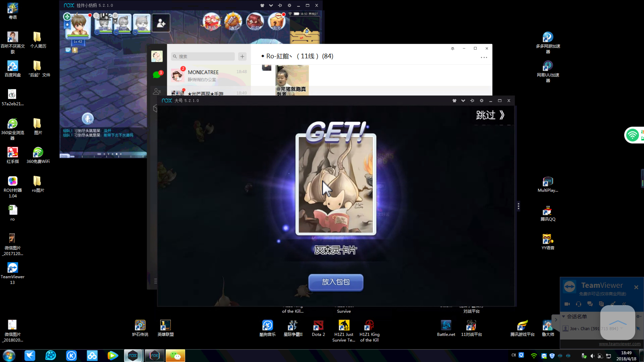Open skin icon in 大号 Nox titlebar
The height and width of the screenshot is (362, 644).
tap(454, 101)
